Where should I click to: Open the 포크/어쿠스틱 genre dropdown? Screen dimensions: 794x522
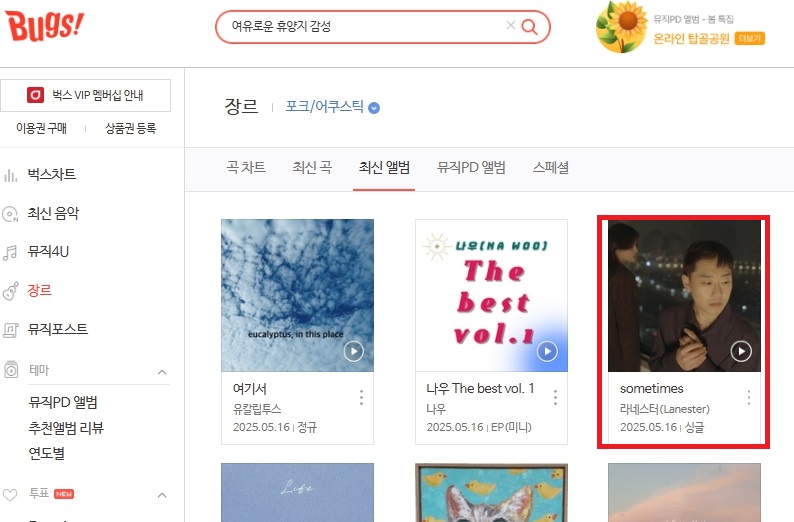[332, 107]
